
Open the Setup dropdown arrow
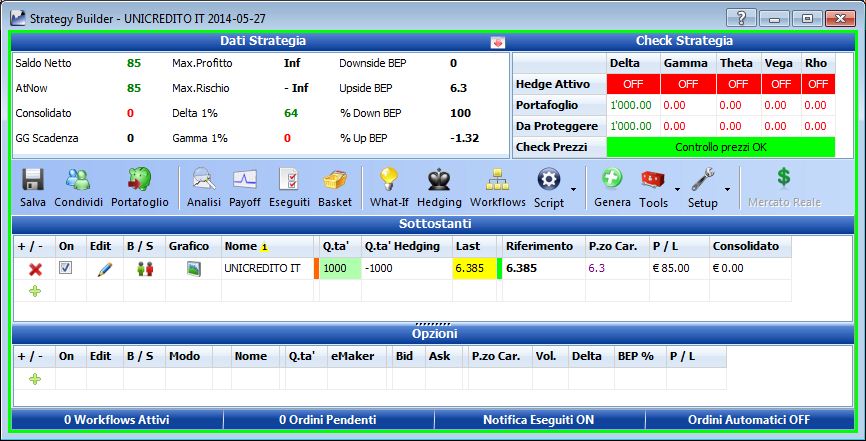tap(727, 190)
